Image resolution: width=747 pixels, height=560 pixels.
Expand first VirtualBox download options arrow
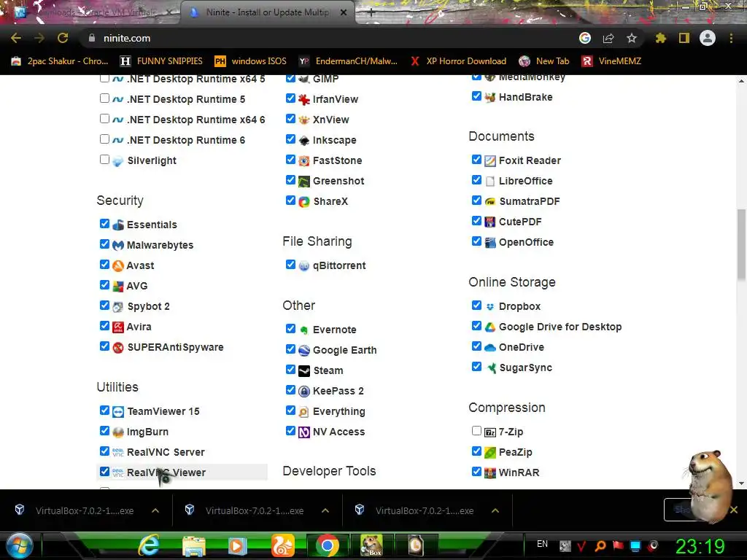click(x=155, y=510)
